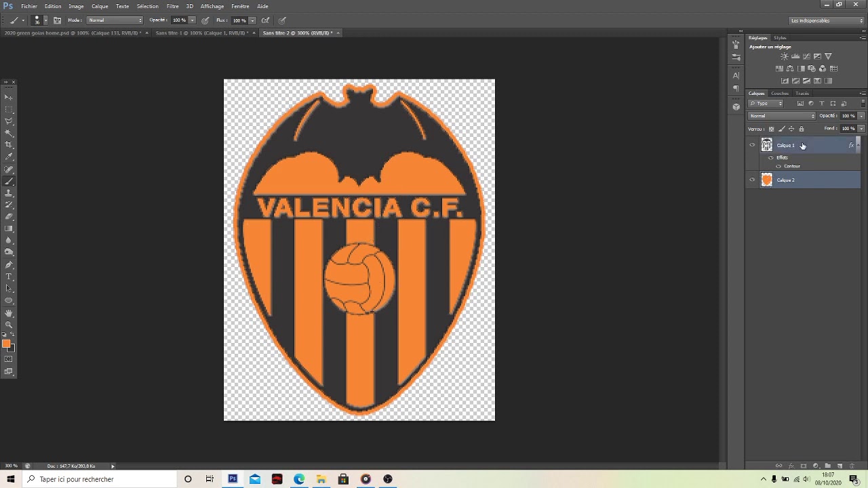Add a Vibrance adjustment
Image resolution: width=868 pixels, height=488 pixels.
pos(828,56)
